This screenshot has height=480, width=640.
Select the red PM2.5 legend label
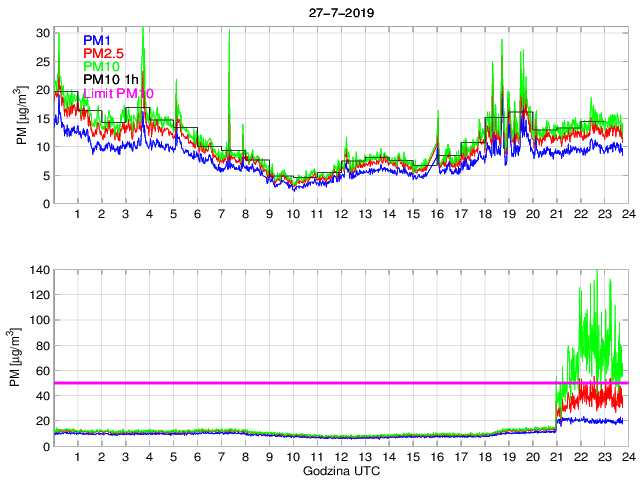(x=104, y=53)
